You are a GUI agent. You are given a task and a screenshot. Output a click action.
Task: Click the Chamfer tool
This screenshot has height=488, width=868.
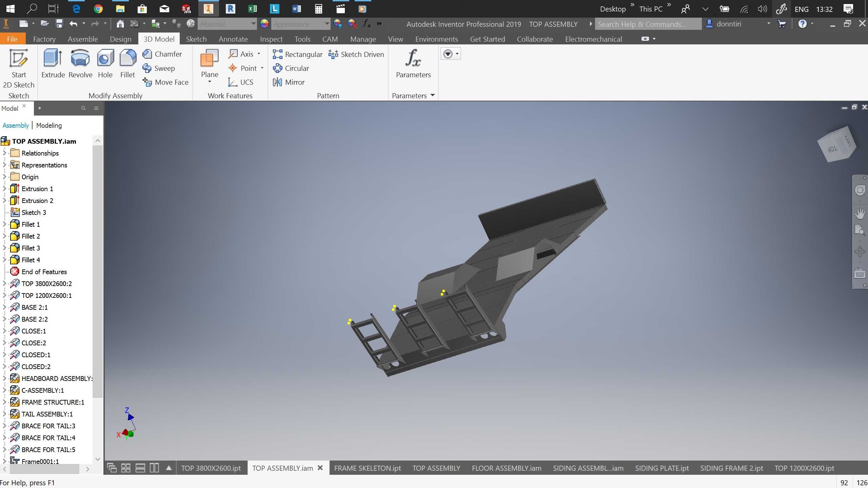[x=162, y=54]
